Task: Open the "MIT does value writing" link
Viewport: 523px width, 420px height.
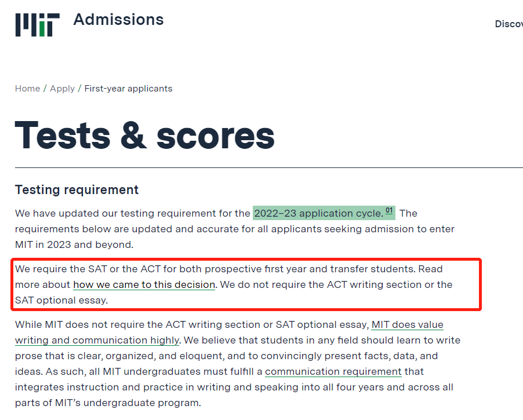Action: 407,324
